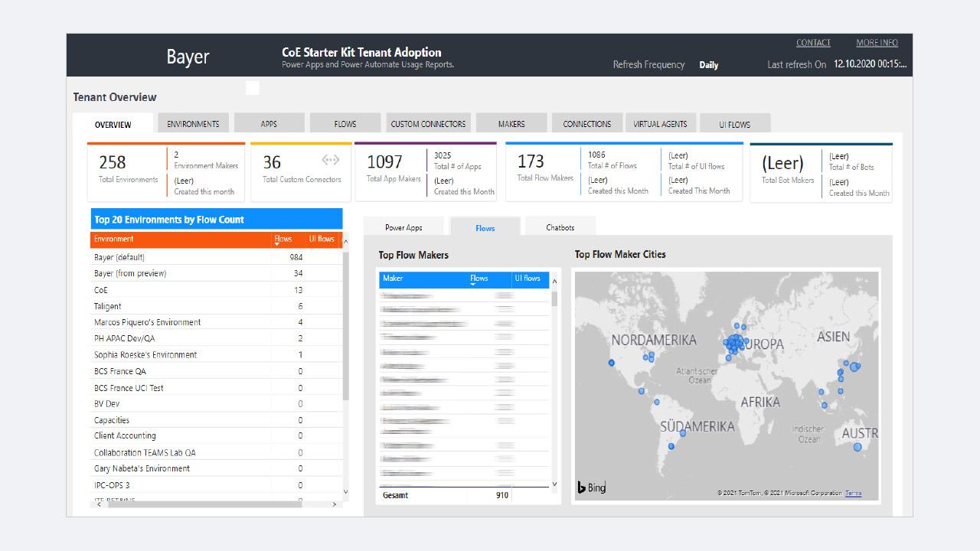The image size is (980, 551).
Task: Click the 3025 Total # of Apps value
Action: (443, 155)
